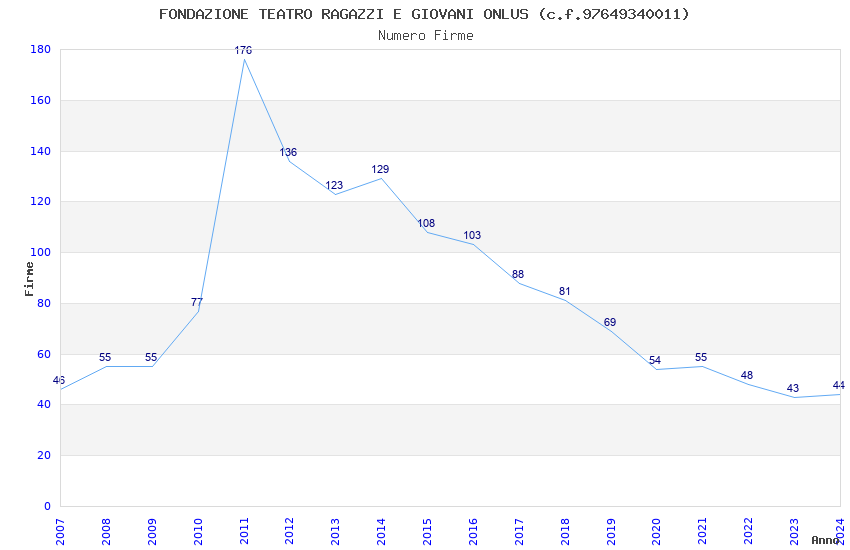Click the 2014 year label on the x-axis

point(381,532)
